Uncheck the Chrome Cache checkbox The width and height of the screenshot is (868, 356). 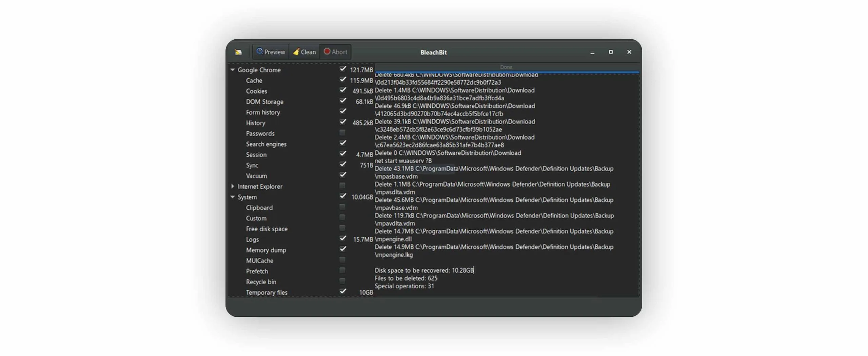[x=342, y=80]
